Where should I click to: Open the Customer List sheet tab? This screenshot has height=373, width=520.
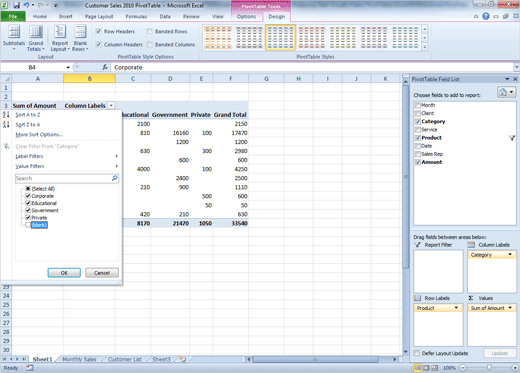(125, 359)
